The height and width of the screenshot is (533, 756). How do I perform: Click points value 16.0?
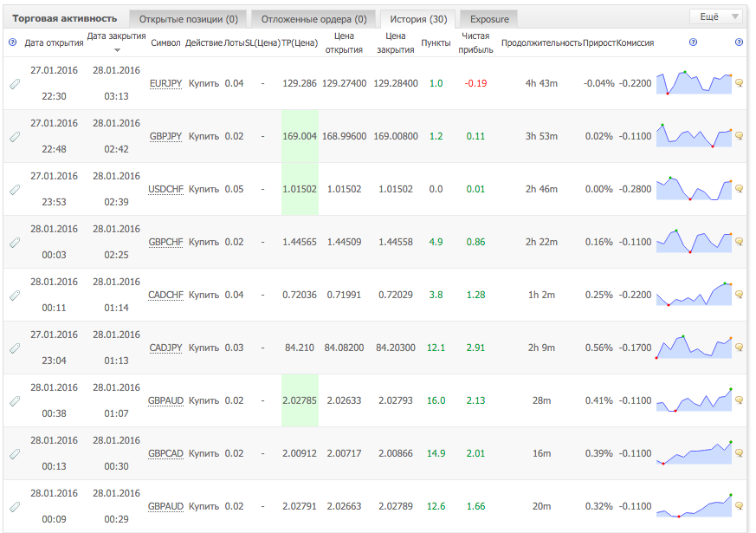tap(436, 400)
